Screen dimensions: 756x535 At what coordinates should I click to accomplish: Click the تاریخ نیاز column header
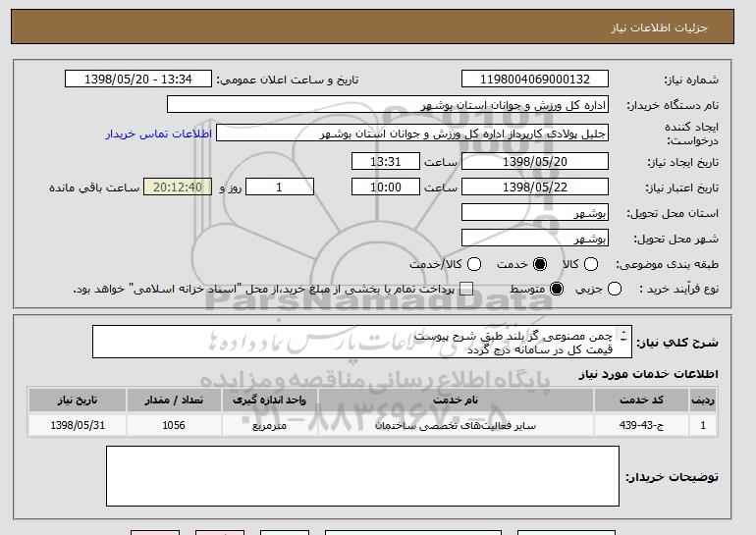click(78, 401)
